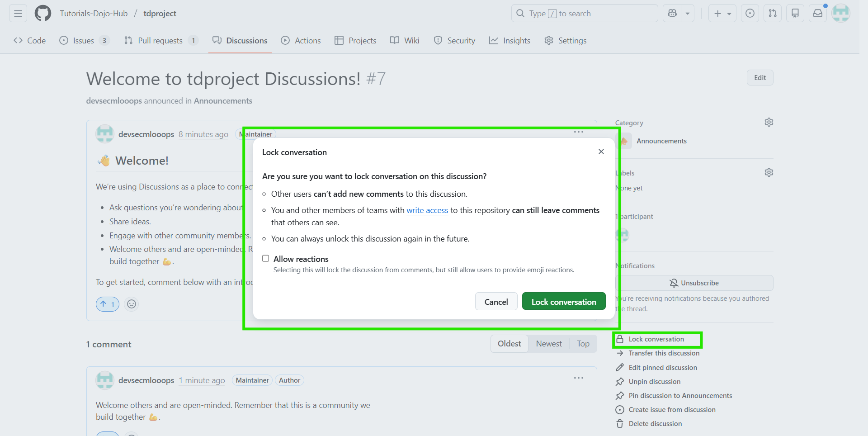Click the green Lock conversation button
Screen dimensions: 868x436
(x=563, y=301)
